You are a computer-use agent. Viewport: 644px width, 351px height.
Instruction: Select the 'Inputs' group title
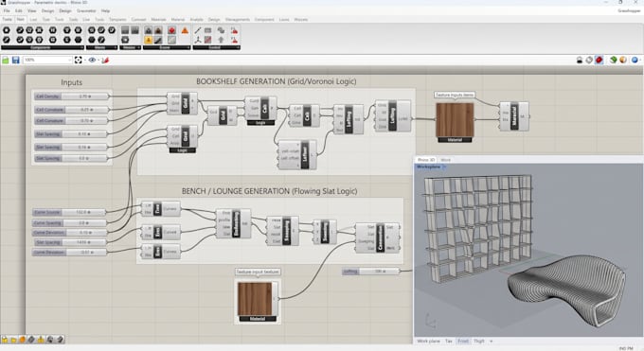[71, 82]
